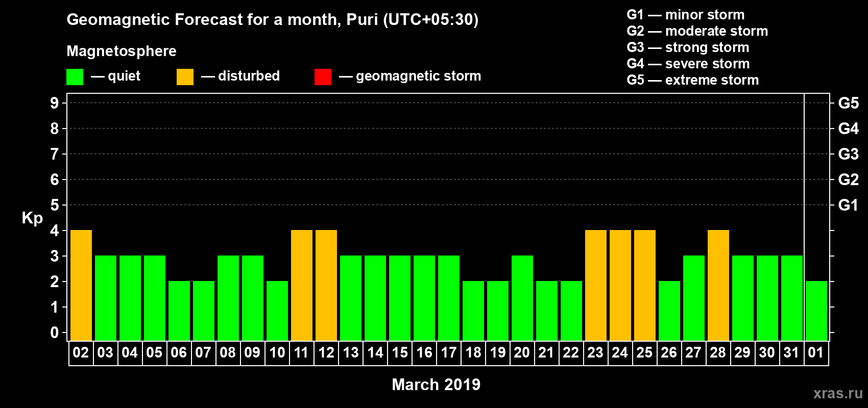The height and width of the screenshot is (408, 868).
Task: Click the date label 15 on the x-axis
Action: tap(400, 353)
